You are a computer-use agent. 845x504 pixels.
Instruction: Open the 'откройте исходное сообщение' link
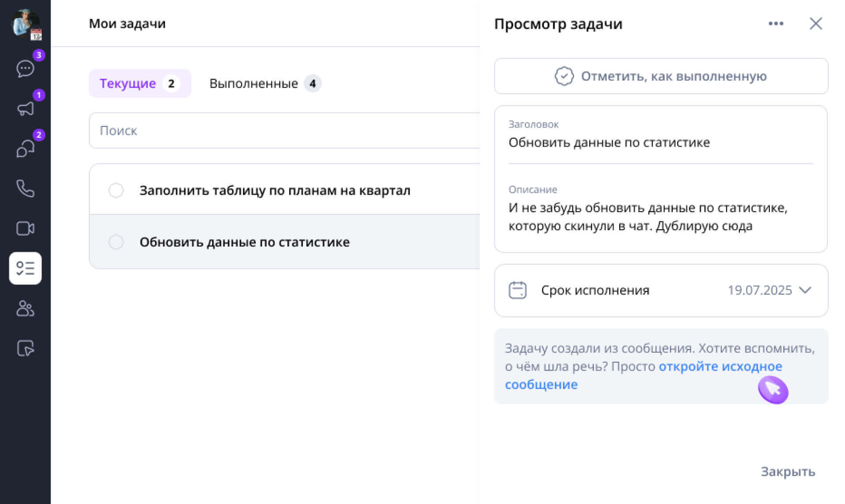(x=720, y=366)
